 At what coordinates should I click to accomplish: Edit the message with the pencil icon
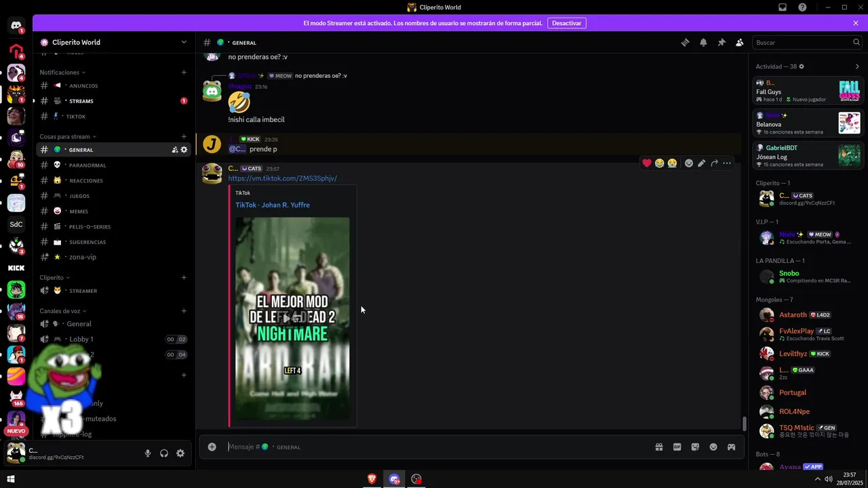[x=702, y=163]
